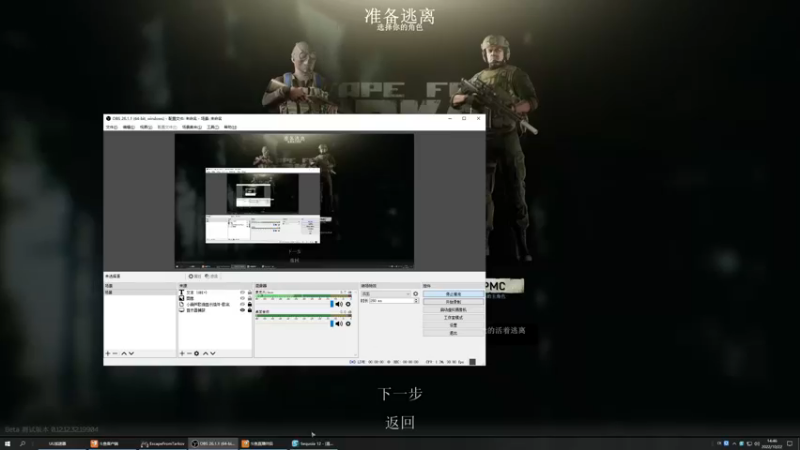Open source properties gear in sources panel
This screenshot has height=450, width=800.
196,353
